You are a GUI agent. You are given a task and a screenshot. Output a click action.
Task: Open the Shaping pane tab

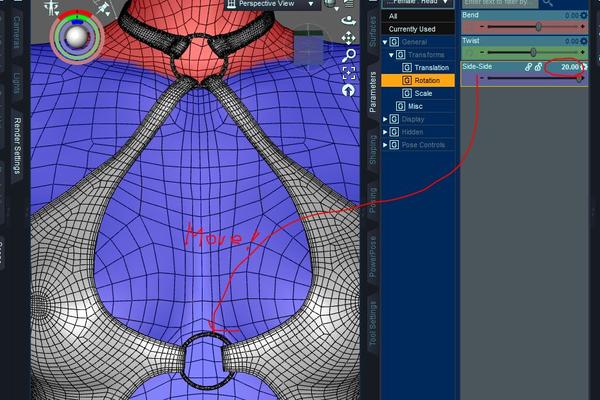373,150
